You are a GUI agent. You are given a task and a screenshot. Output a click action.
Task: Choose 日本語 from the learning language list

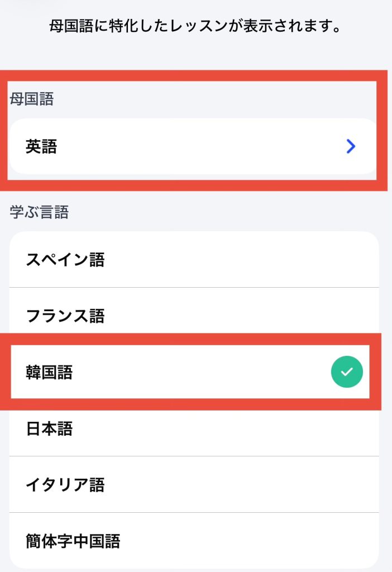tap(194, 428)
